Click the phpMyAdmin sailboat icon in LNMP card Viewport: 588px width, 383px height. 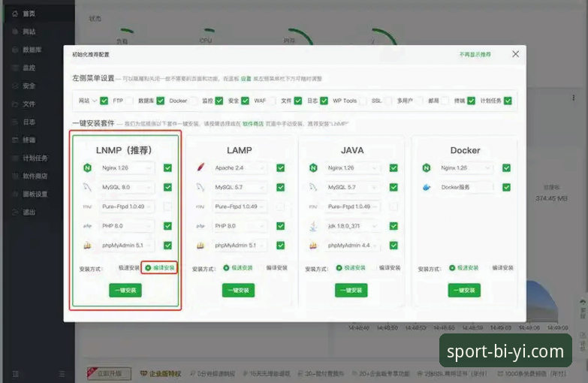tap(87, 246)
